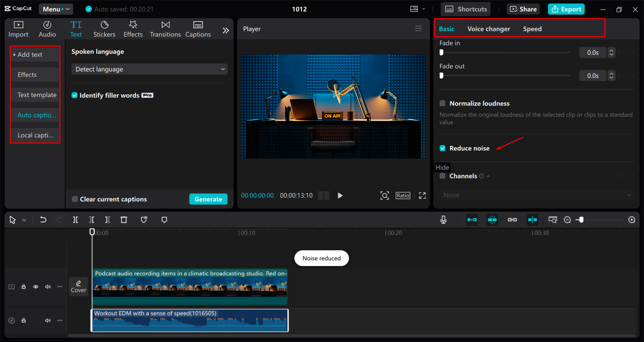Click the Share button
The height and width of the screenshot is (342, 644).
coord(523,9)
